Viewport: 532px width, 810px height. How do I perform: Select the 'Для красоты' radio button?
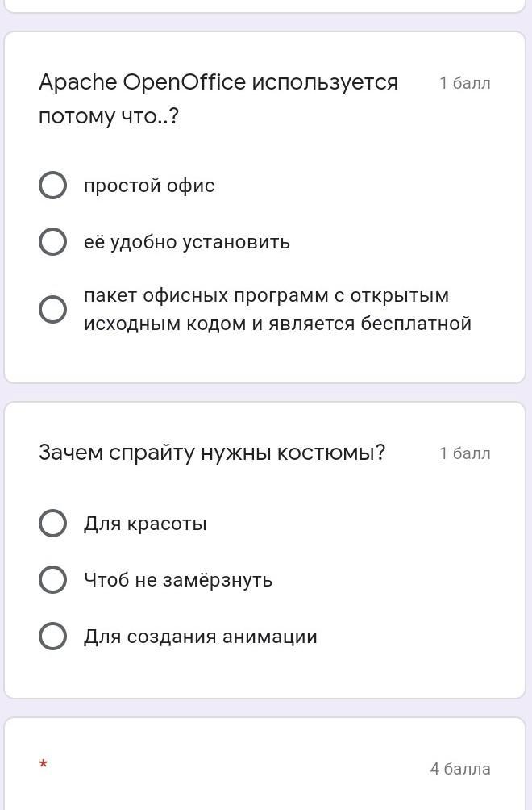52,524
